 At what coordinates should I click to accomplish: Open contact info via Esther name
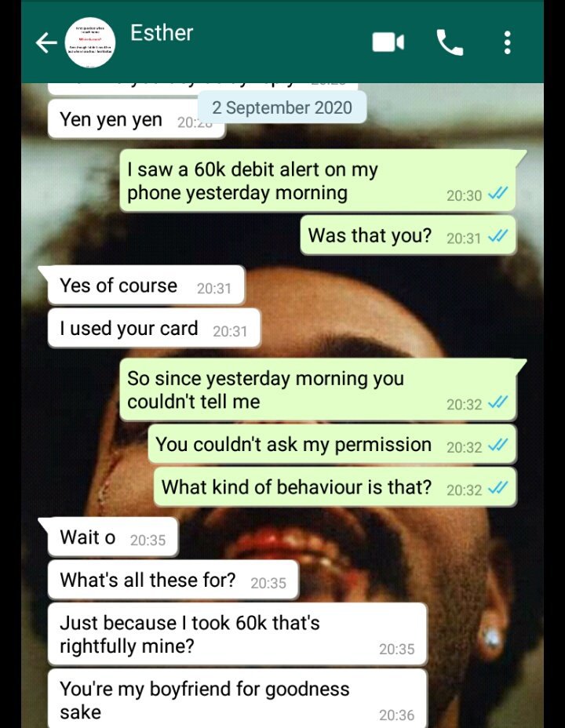click(162, 33)
